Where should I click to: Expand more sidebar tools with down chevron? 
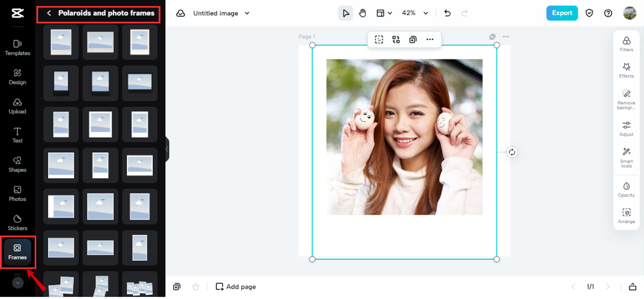pyautogui.click(x=18, y=283)
